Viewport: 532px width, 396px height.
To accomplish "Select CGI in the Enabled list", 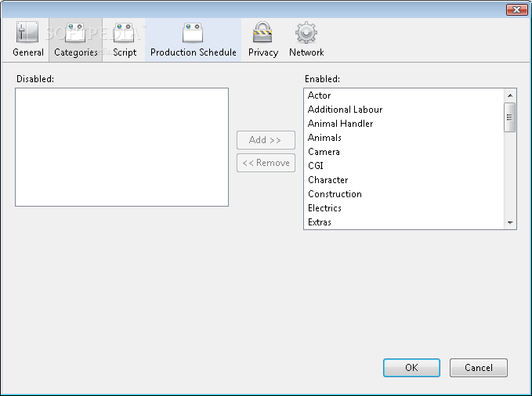I will pyautogui.click(x=404, y=166).
